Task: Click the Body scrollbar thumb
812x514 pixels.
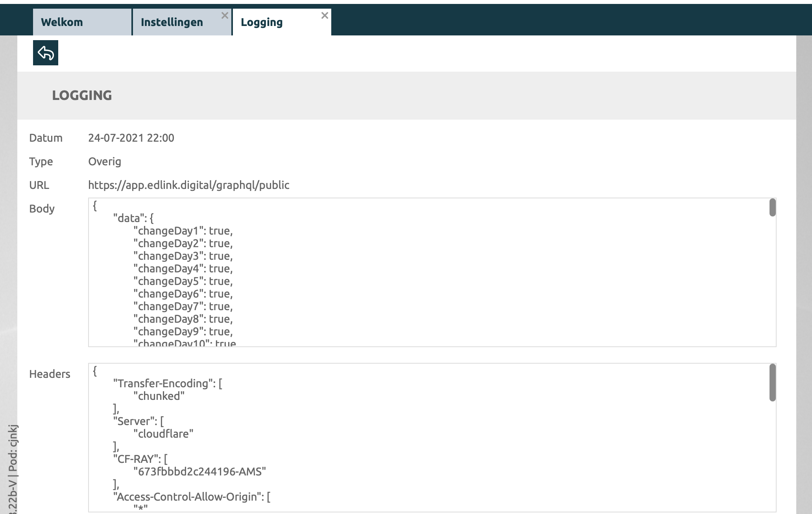Action: 772,208
